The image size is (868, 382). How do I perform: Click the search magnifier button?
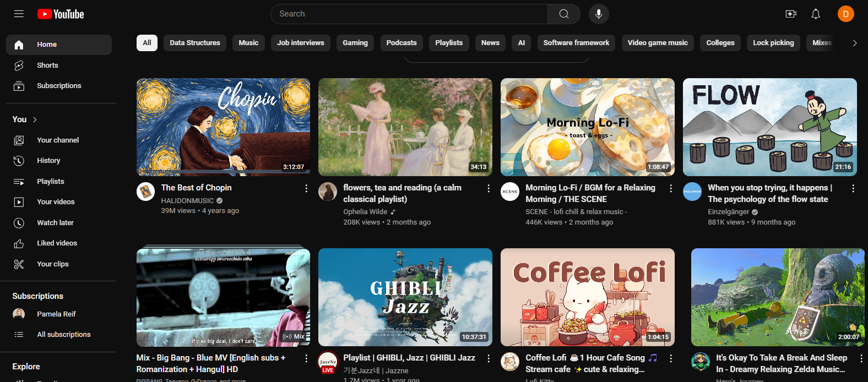564,14
